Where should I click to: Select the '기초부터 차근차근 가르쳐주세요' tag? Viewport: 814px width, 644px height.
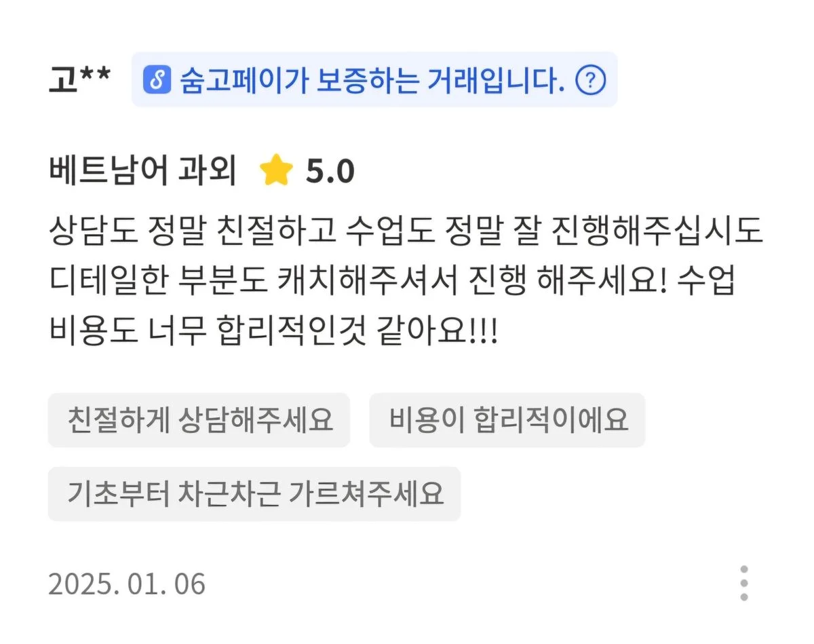pos(254,495)
